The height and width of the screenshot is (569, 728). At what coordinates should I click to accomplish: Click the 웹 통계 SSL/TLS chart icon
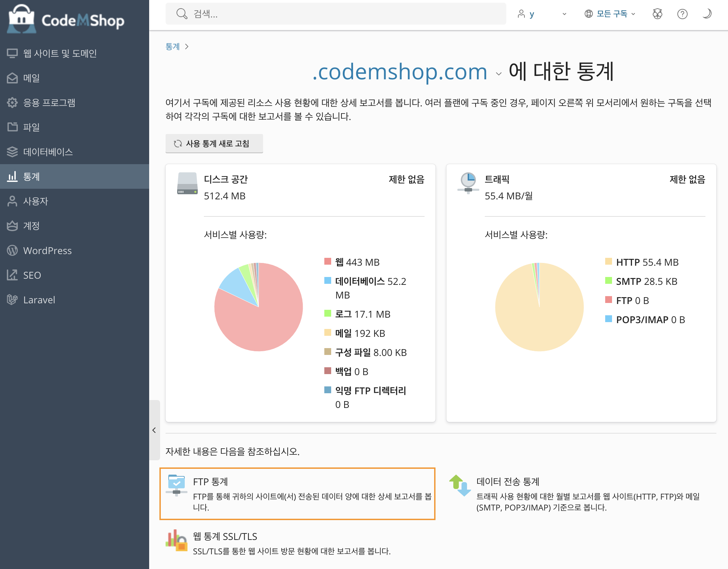click(177, 540)
